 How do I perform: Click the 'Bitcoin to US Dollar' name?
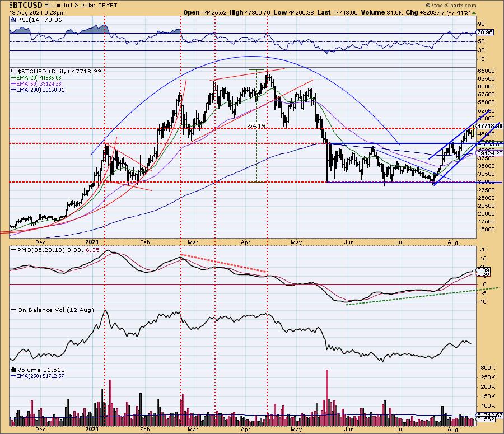[71, 6]
